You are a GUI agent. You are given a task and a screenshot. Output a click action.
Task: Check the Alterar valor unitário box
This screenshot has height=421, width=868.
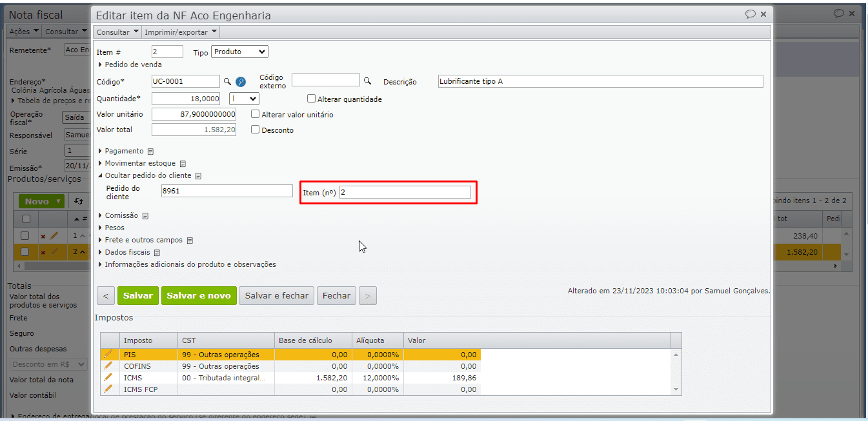[256, 114]
